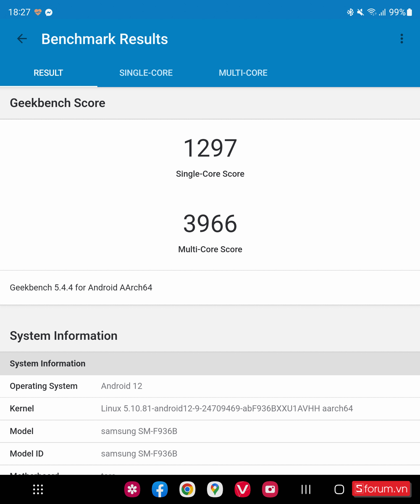Screen dimensions: 420x504
Task: Open the red camera app in taskbar
Action: tap(270, 489)
